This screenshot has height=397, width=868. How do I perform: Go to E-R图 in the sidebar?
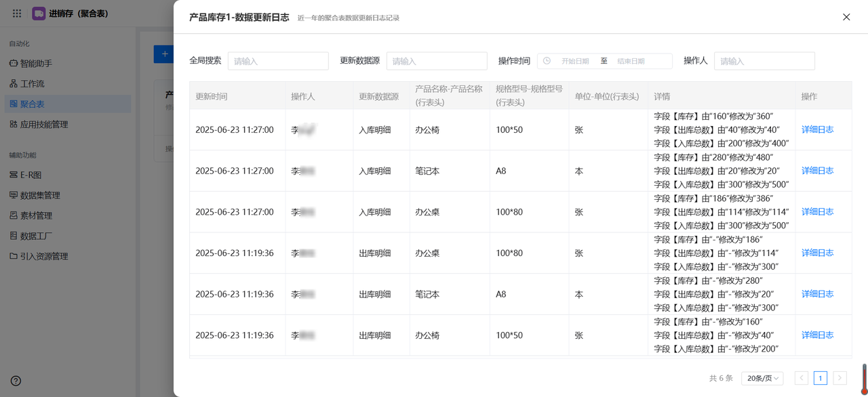[x=31, y=175]
